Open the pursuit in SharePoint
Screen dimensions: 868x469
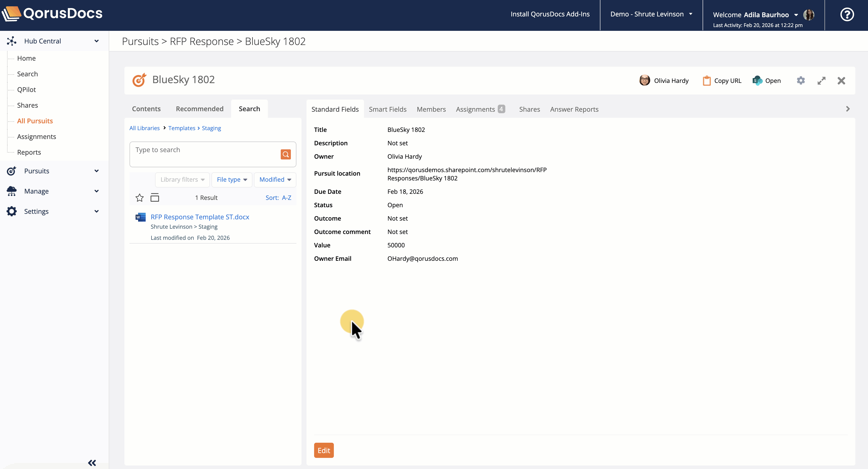(x=767, y=80)
